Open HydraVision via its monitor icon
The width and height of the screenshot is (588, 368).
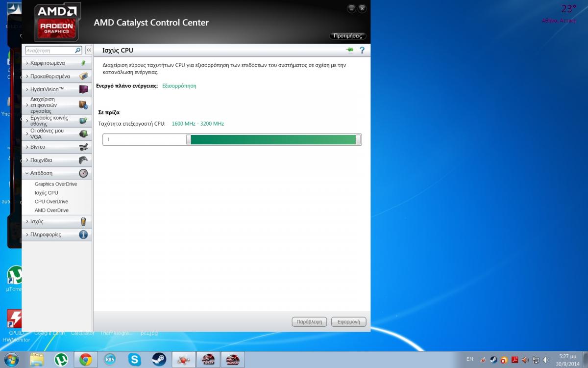(x=83, y=89)
